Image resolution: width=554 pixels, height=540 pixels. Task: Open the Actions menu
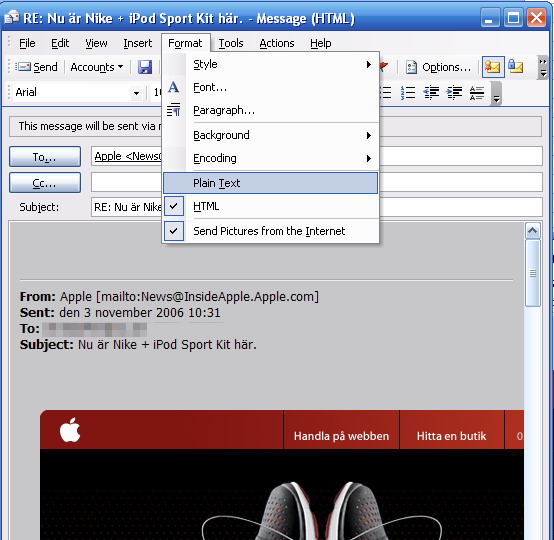277,43
